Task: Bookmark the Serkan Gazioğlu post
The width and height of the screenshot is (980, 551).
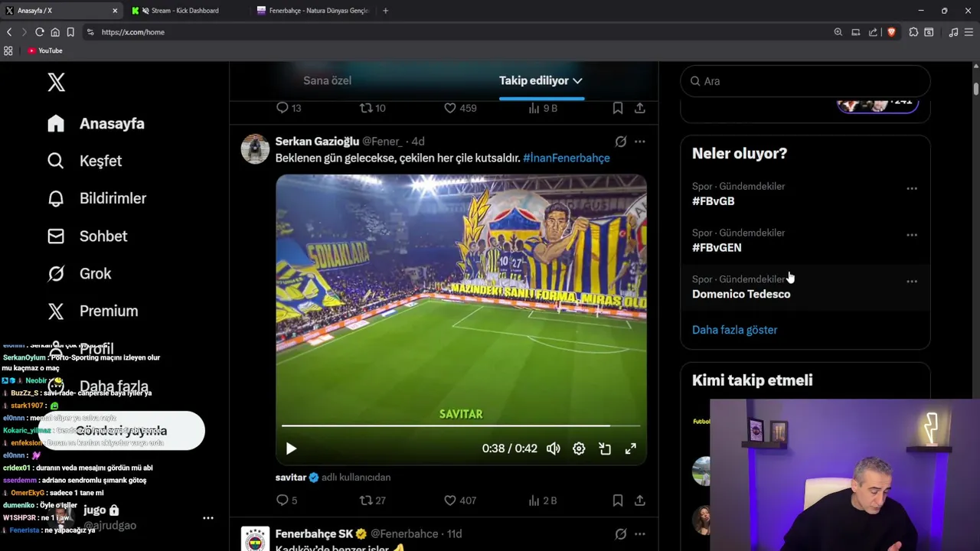Action: (617, 500)
